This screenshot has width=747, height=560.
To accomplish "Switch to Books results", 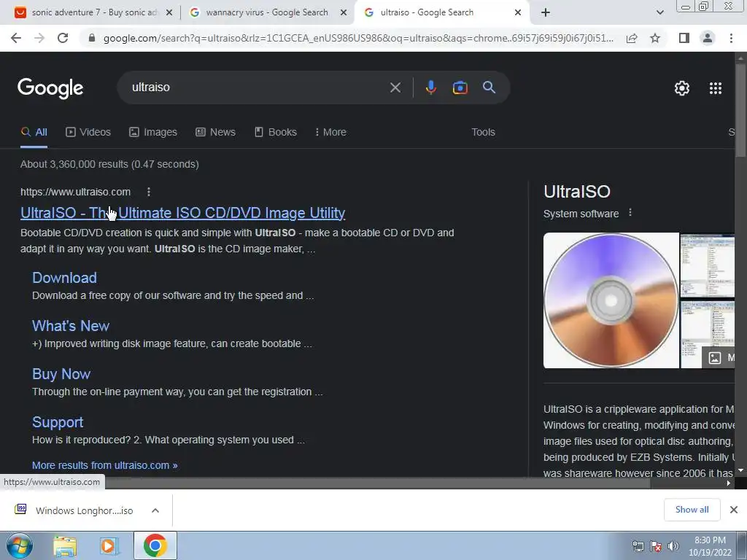I will point(275,133).
